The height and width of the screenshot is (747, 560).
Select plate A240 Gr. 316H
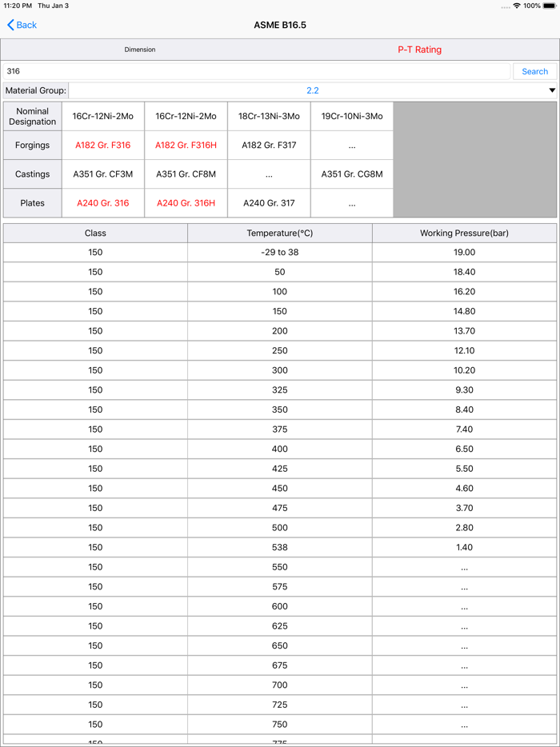click(x=186, y=203)
